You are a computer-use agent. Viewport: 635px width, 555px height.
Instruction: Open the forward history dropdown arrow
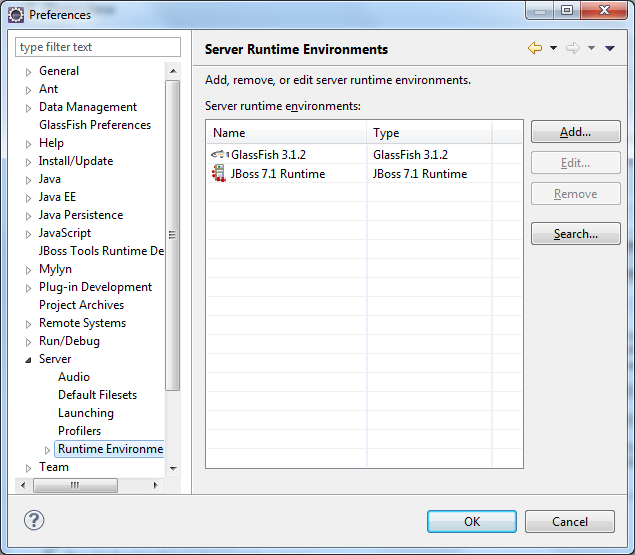coord(591,48)
